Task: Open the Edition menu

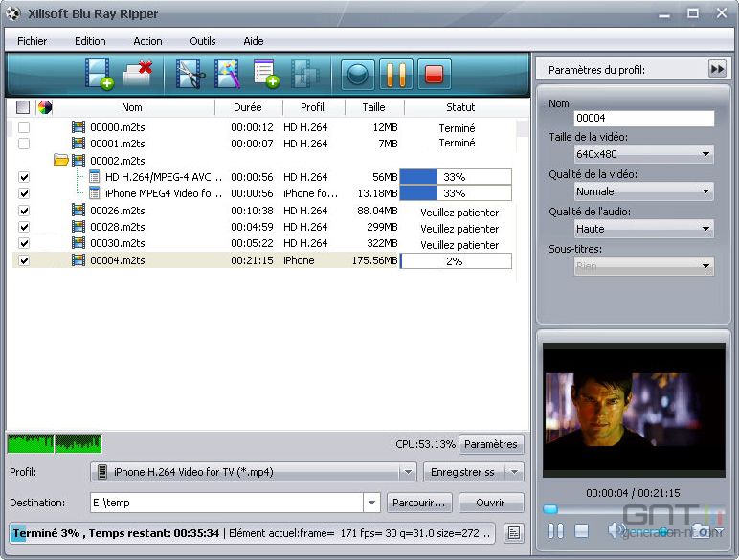Action: point(90,41)
